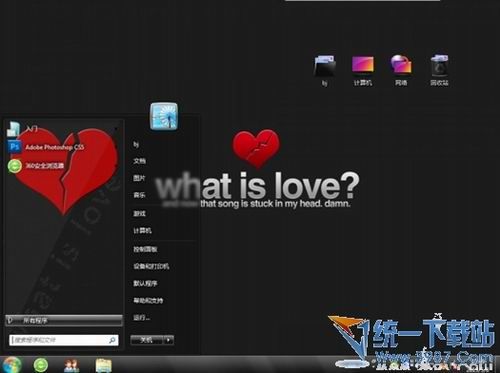The image size is (500, 373).
Task: Open the 计算机 desktop icon
Action: (363, 70)
